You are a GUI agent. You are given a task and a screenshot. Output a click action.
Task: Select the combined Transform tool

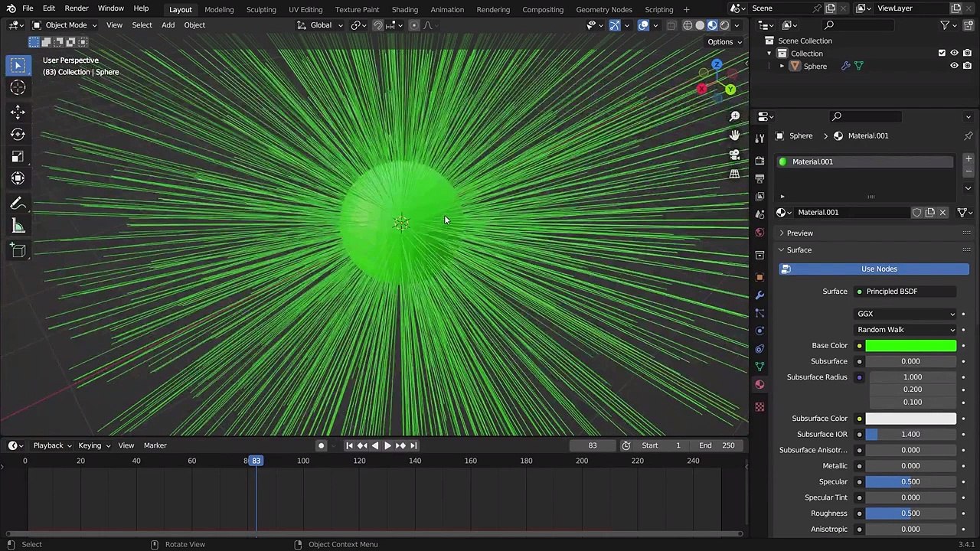[18, 178]
